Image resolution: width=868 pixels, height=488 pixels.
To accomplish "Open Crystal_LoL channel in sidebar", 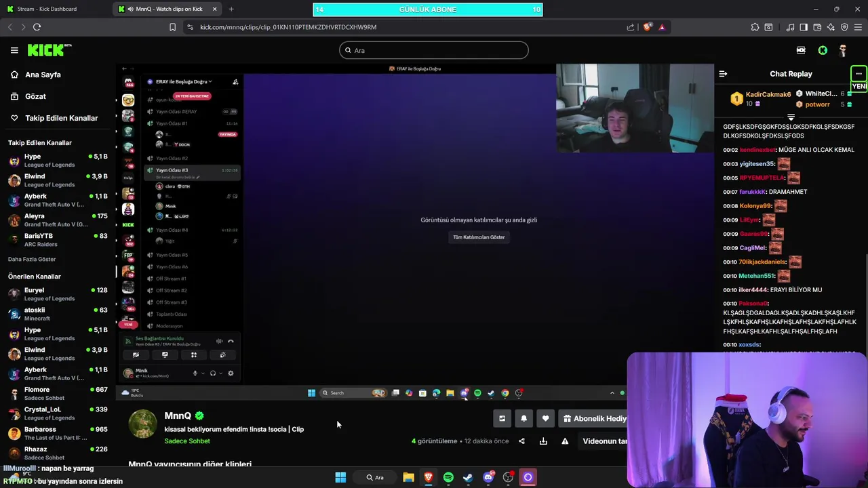I will 58,413.
